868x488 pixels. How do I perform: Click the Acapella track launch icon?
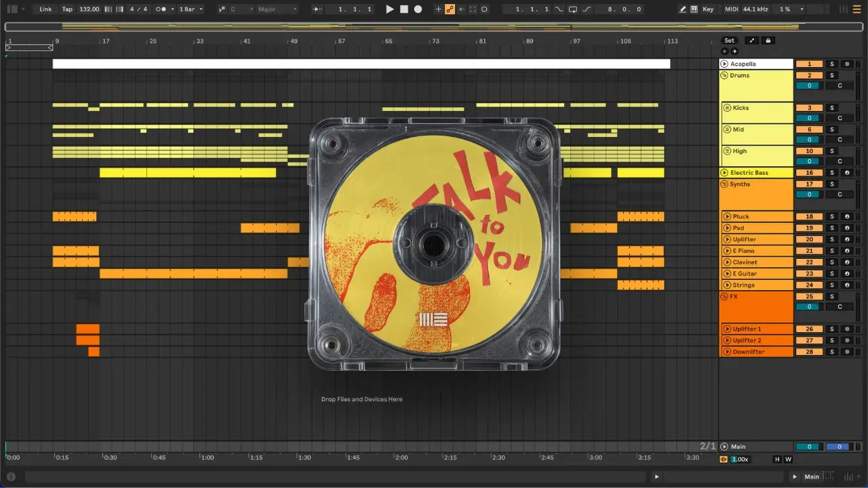click(x=724, y=64)
